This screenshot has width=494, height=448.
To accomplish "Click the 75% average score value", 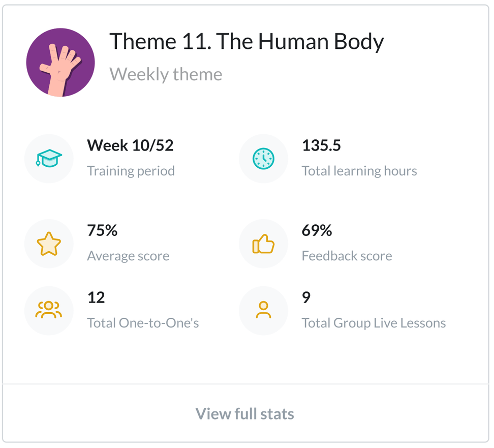I will coord(102,231).
